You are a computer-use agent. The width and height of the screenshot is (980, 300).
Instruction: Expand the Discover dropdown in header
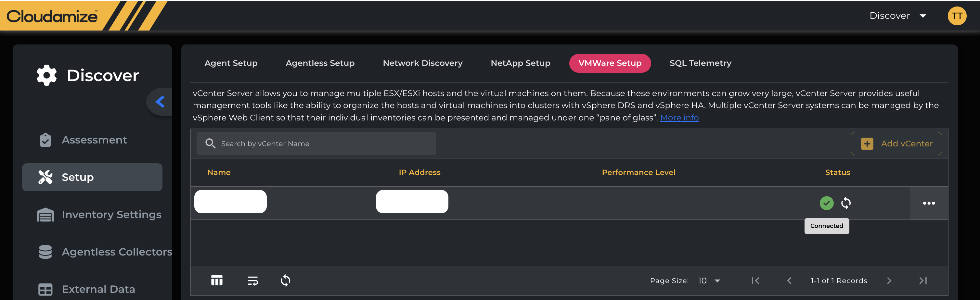(x=897, y=16)
